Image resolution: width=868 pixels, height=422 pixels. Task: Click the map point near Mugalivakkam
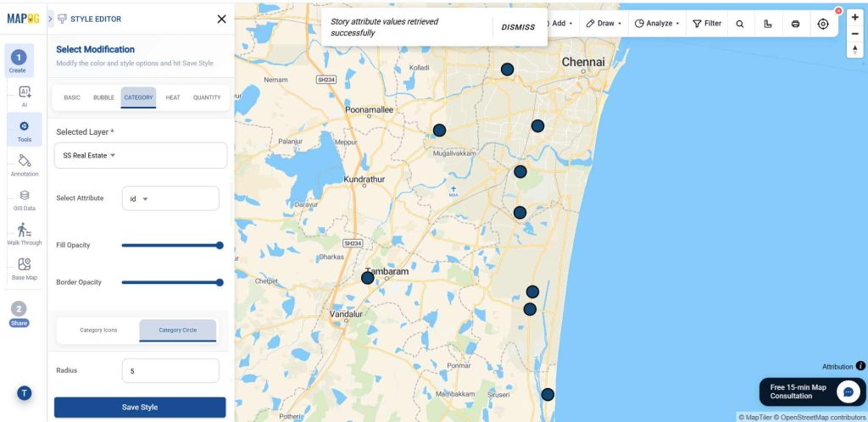(x=439, y=130)
